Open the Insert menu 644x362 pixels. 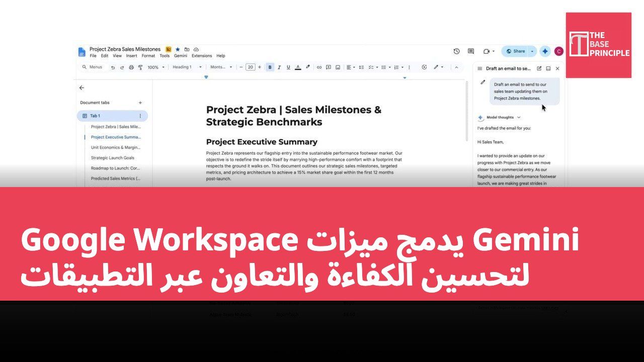point(132,56)
